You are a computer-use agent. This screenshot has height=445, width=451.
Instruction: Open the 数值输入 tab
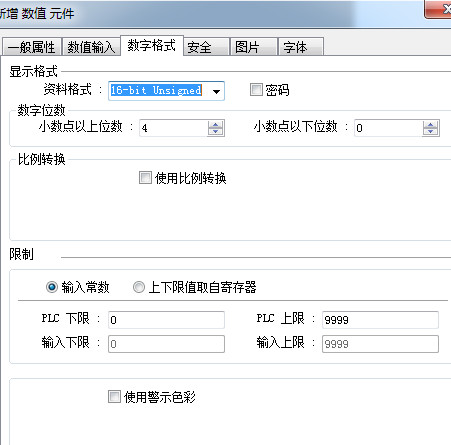tap(91, 47)
